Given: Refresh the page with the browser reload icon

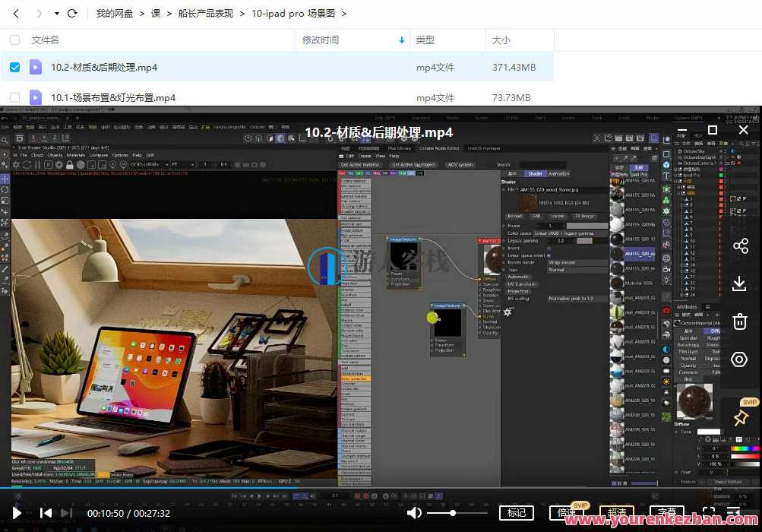Looking at the screenshot, I should pyautogui.click(x=71, y=13).
